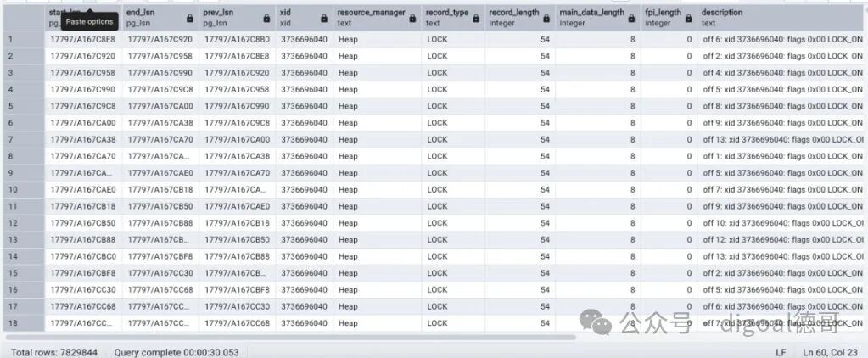Select the record_length column header
The width and height of the screenshot is (868, 358).
coord(520,18)
